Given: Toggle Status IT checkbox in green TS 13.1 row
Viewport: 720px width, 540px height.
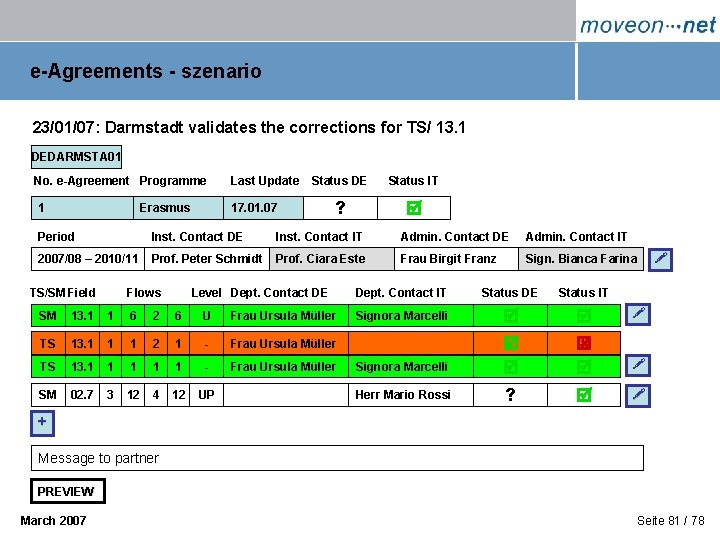Looking at the screenshot, I should point(584,366).
